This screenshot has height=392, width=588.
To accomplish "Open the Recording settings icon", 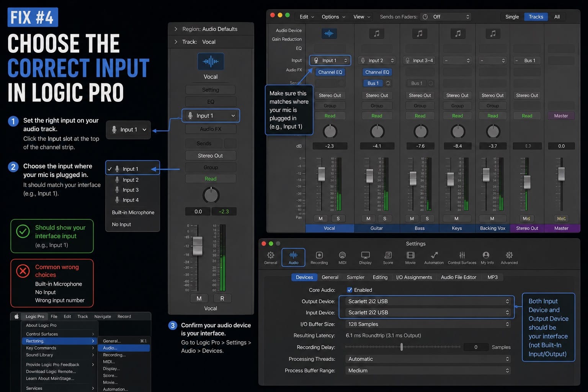I will click(319, 258).
